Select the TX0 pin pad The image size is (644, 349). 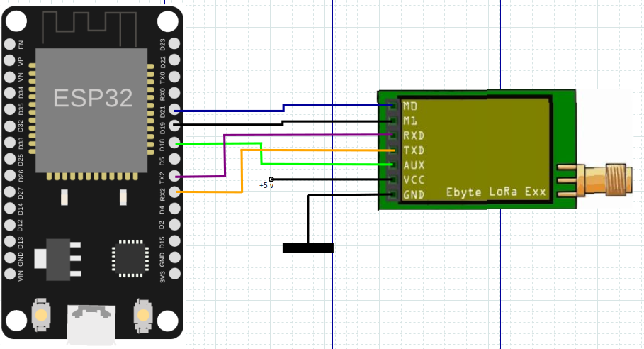(x=174, y=77)
